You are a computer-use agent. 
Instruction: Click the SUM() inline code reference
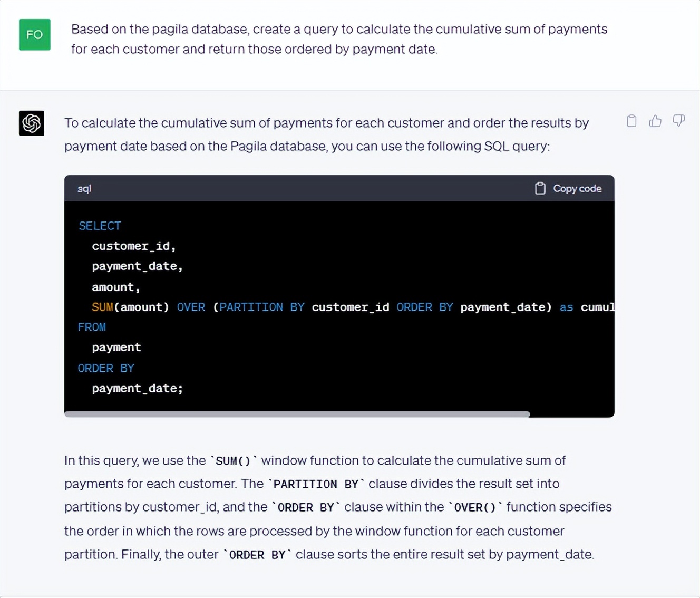coord(234,460)
